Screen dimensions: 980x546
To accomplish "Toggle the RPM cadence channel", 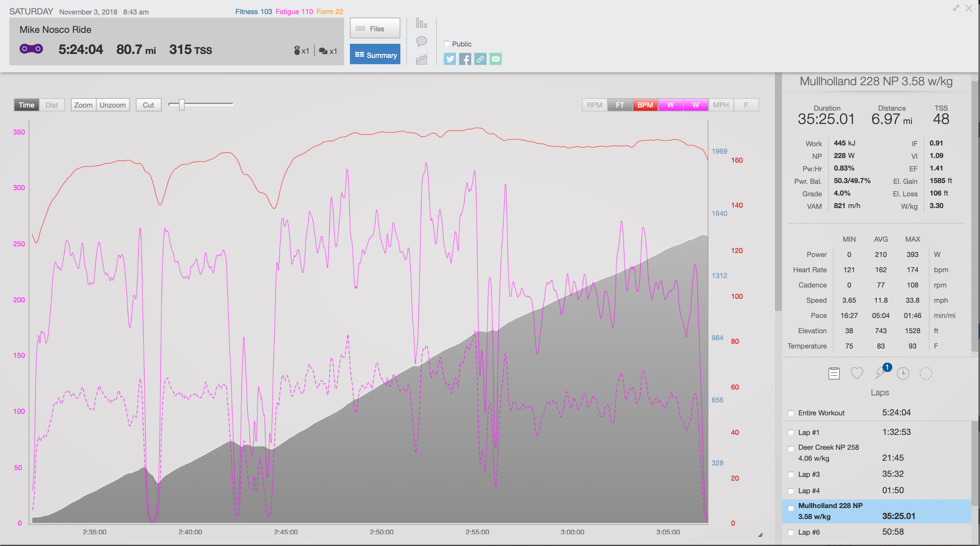I will click(594, 105).
